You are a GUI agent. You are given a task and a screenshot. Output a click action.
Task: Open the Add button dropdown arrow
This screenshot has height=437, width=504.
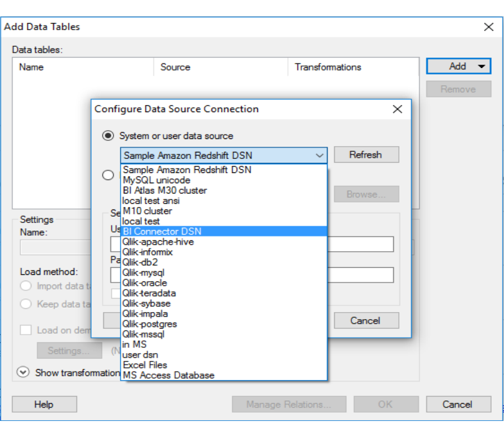coord(481,67)
